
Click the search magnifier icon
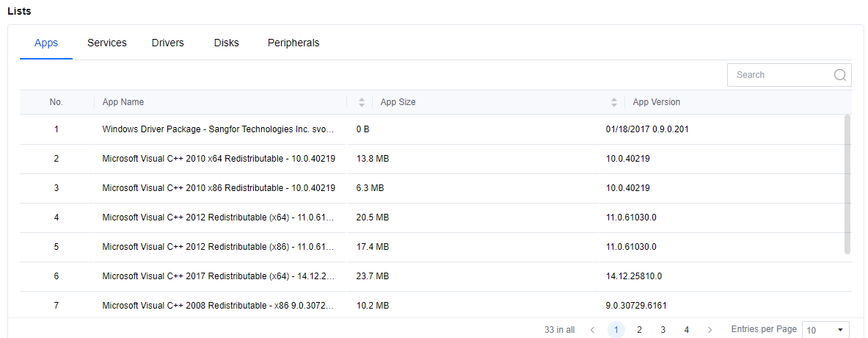pos(841,75)
